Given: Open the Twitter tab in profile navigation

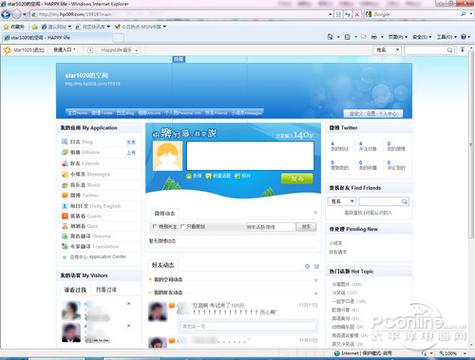Looking at the screenshot, I should pyautogui.click(x=102, y=113).
